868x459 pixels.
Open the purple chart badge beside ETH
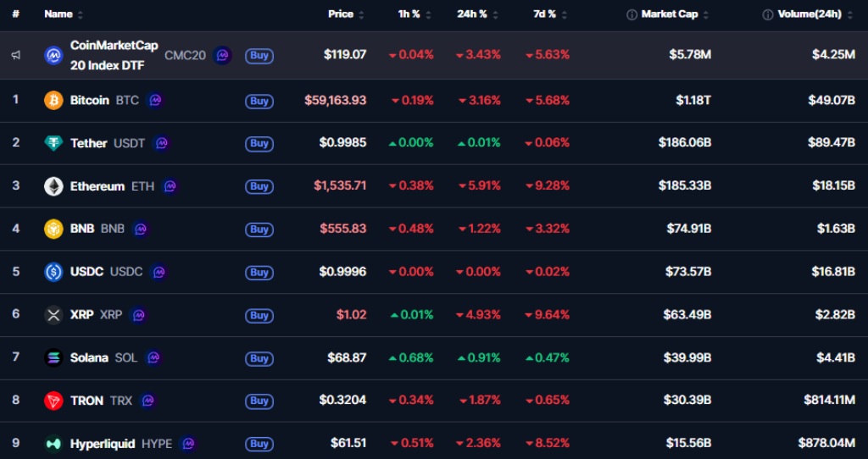(170, 186)
